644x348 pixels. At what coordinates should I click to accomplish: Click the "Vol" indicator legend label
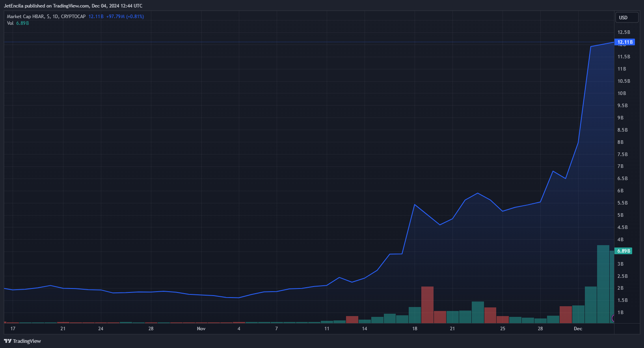click(10, 23)
